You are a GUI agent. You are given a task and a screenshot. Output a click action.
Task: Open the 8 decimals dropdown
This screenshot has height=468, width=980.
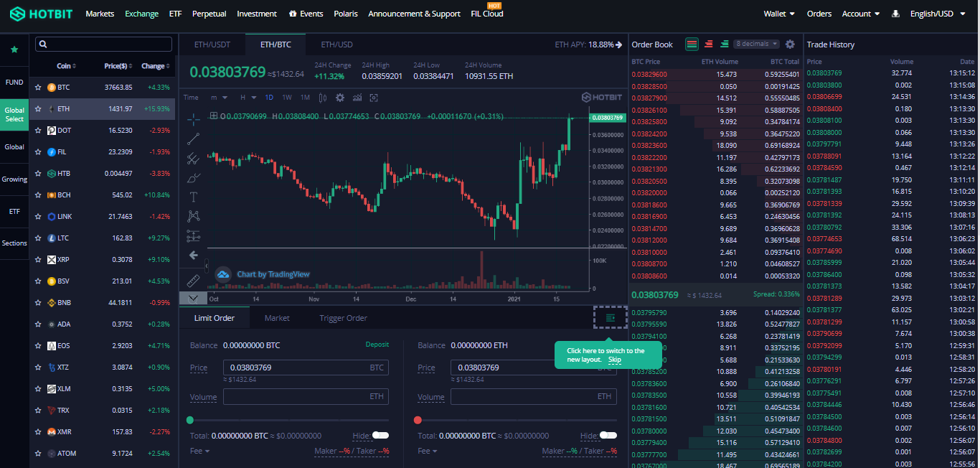756,45
